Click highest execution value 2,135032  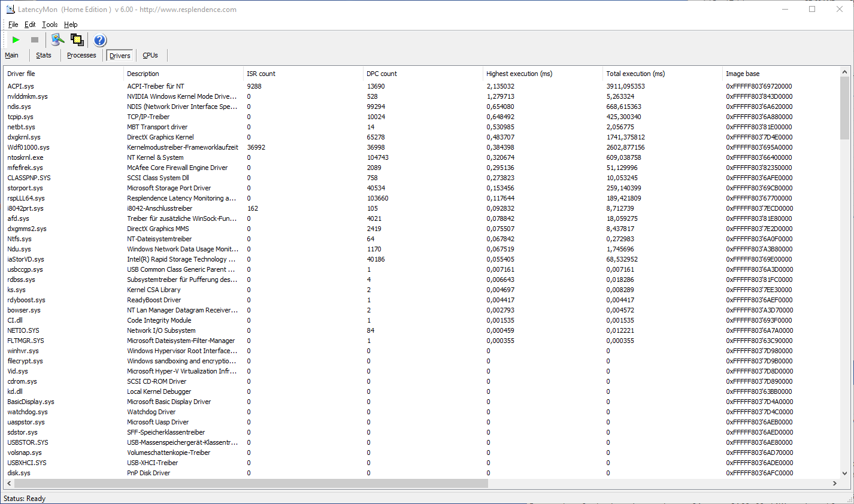(x=500, y=86)
